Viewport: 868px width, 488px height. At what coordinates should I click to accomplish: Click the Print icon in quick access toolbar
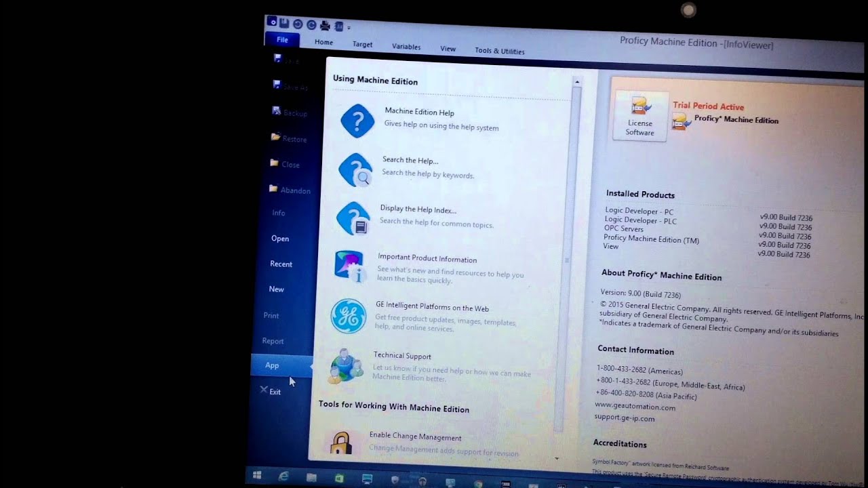pyautogui.click(x=325, y=26)
